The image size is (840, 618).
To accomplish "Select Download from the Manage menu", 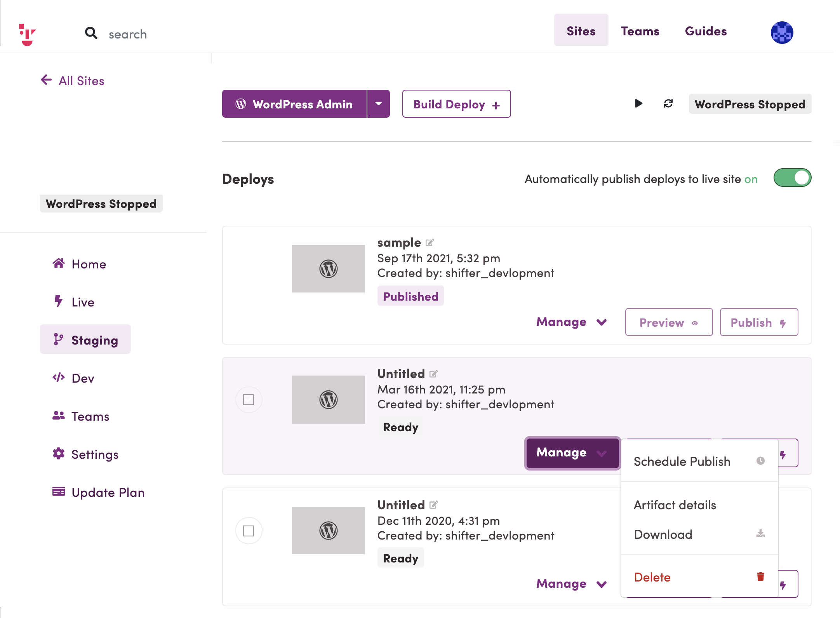I will (699, 534).
